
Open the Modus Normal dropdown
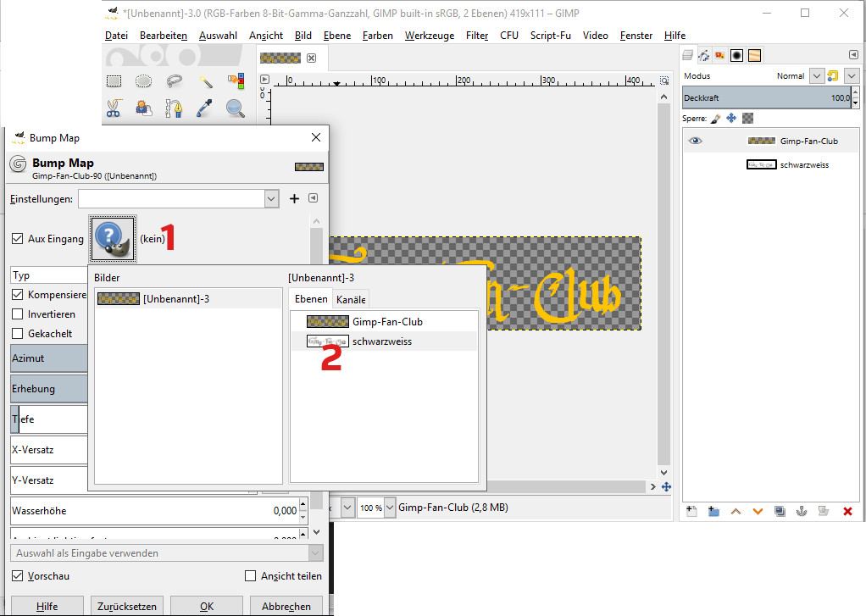[x=817, y=75]
